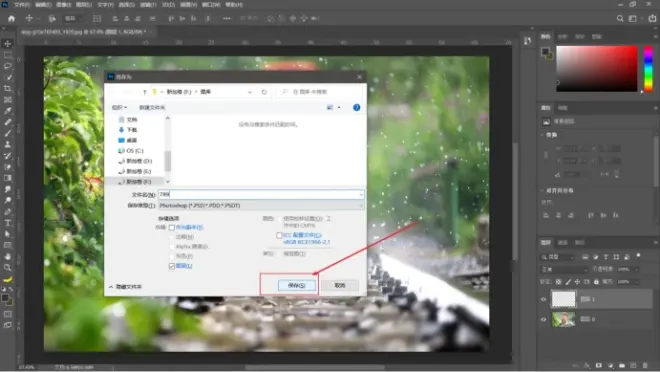Open the search icon in options bar

click(x=620, y=19)
